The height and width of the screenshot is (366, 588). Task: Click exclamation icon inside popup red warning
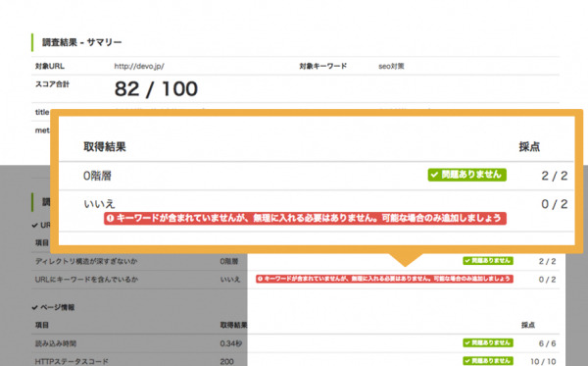(x=110, y=219)
